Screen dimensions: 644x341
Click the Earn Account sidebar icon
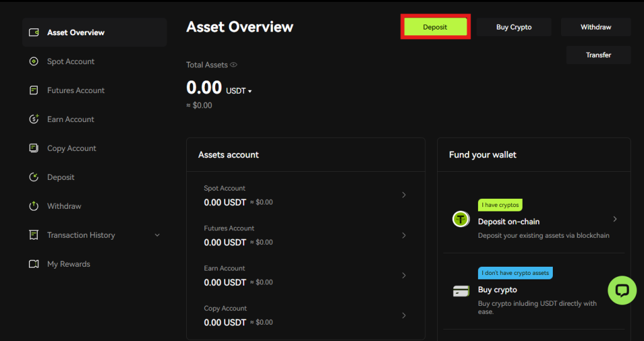tap(34, 119)
